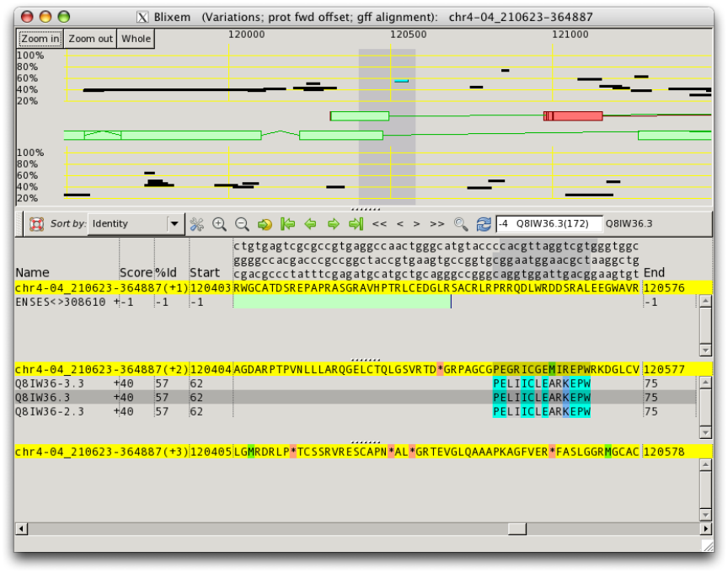The height and width of the screenshot is (573, 728).
Task: Zoom out with magnifier minus icon
Action: point(242,224)
